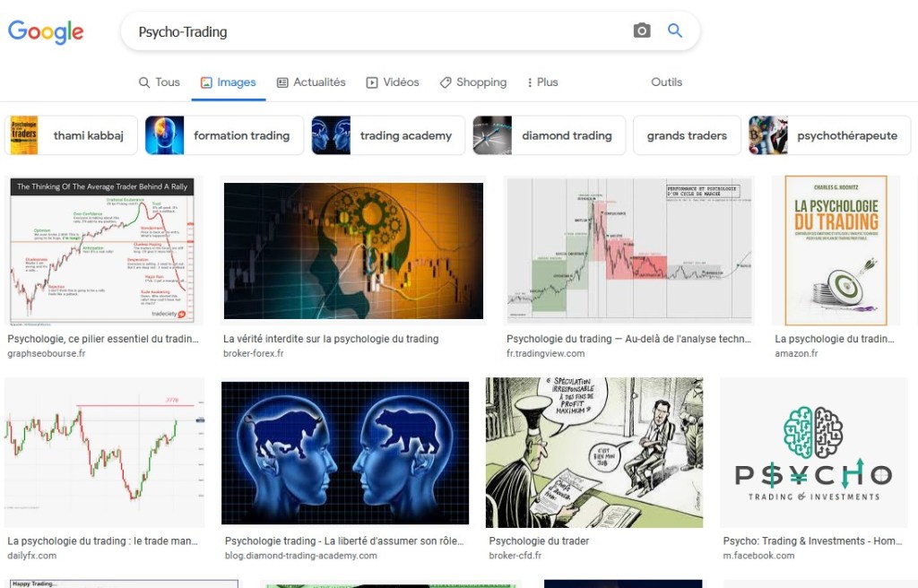Open the Vidéos tab

[393, 82]
